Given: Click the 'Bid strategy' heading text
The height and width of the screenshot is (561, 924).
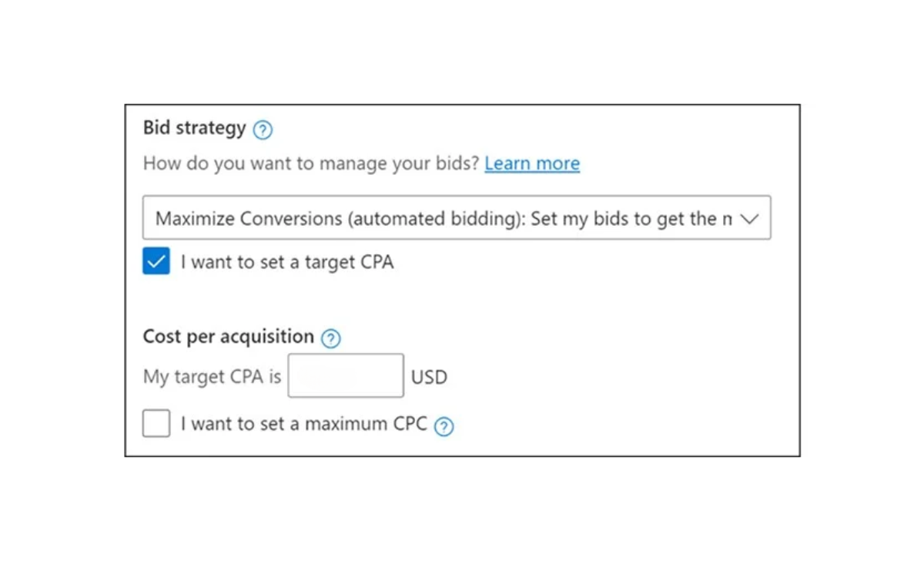Looking at the screenshot, I should pos(195,128).
